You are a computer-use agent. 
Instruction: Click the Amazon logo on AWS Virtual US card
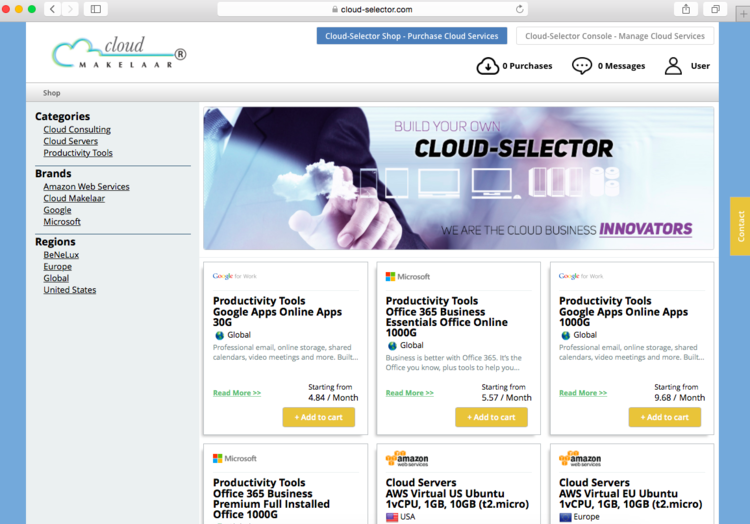[x=407, y=458]
